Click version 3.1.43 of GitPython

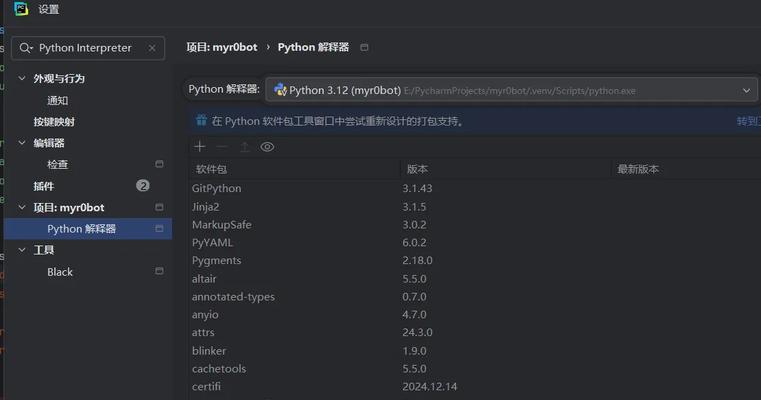coord(417,188)
